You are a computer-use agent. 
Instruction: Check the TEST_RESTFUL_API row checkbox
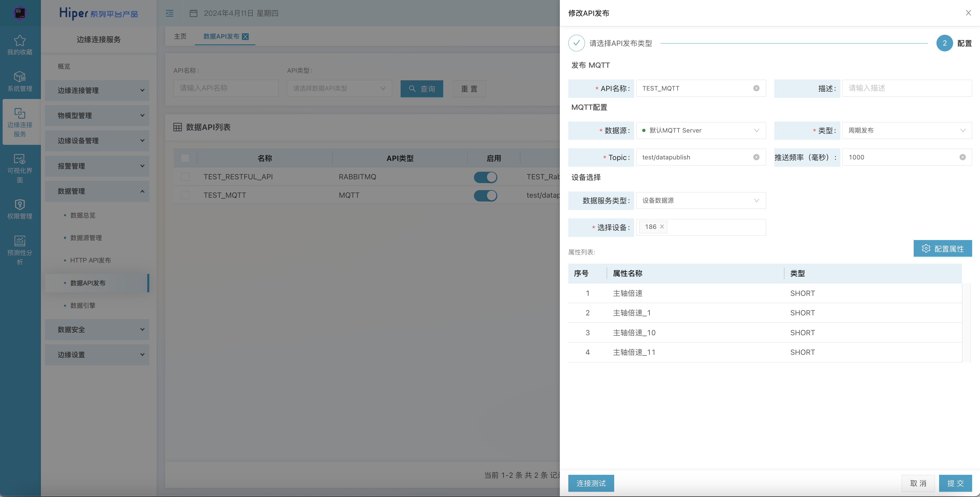185,177
